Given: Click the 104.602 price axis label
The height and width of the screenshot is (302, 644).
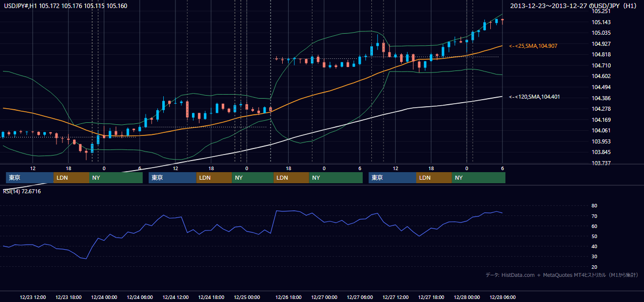Looking at the screenshot, I should coord(601,76).
